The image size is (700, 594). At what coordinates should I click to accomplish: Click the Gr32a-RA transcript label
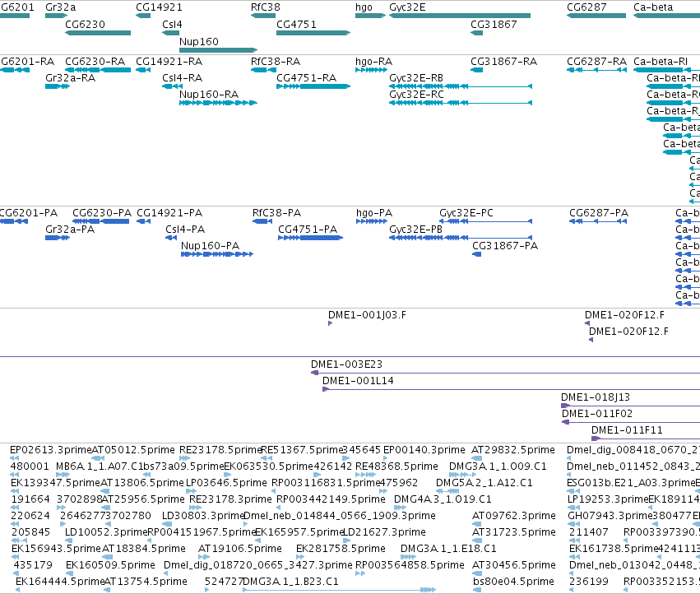pyautogui.click(x=71, y=78)
